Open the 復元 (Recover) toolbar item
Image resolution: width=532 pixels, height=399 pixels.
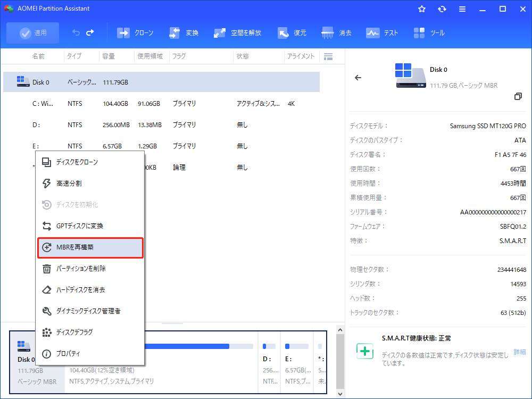292,33
